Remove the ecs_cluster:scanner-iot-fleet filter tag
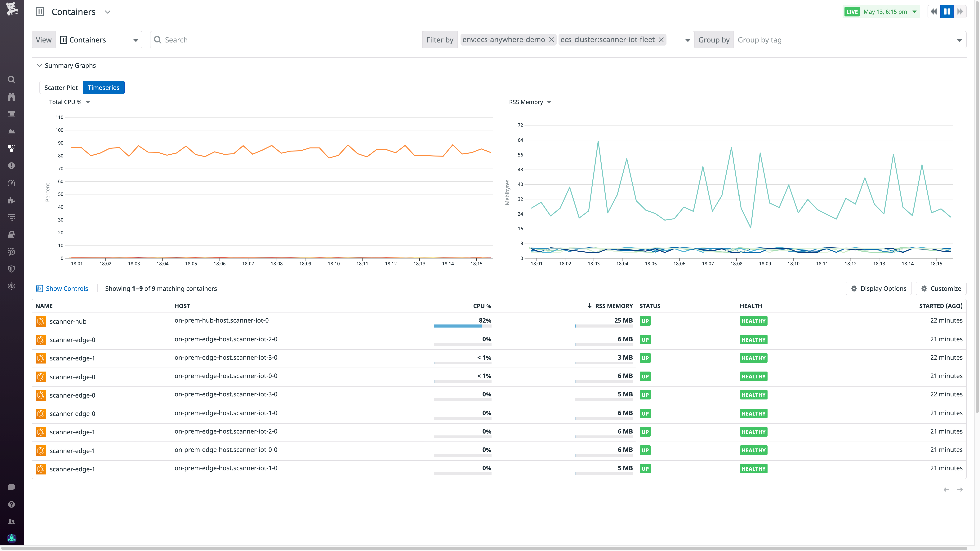The width and height of the screenshot is (980, 551). coord(661,40)
